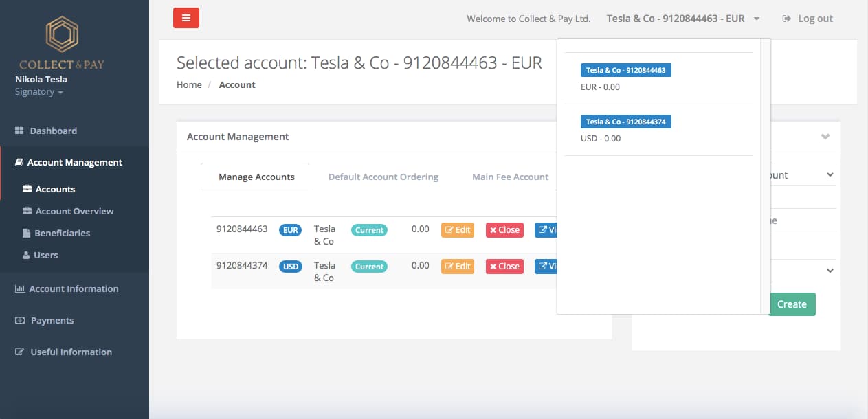Open the Beneficiaries page
Viewport: 868px width, 419px height.
click(62, 233)
